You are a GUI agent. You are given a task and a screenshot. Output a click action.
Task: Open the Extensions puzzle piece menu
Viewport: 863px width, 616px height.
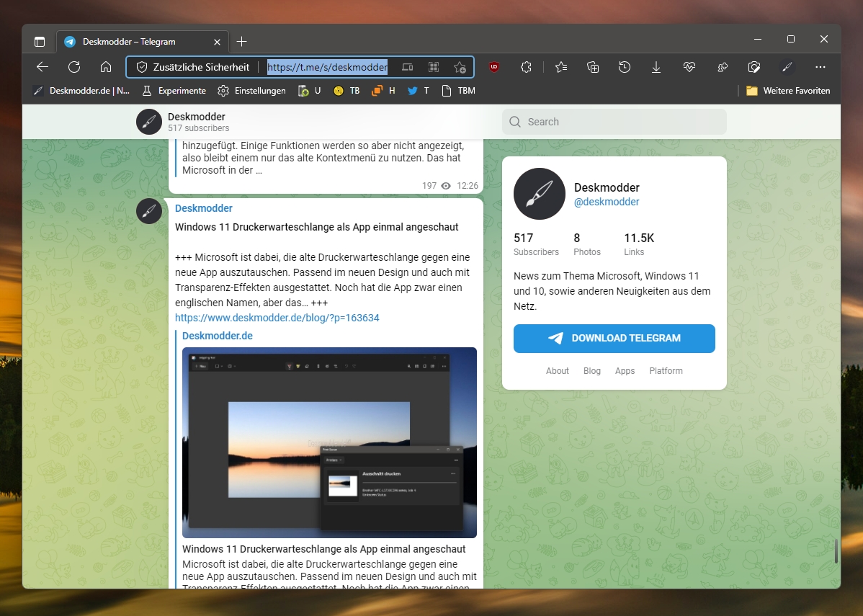click(526, 67)
